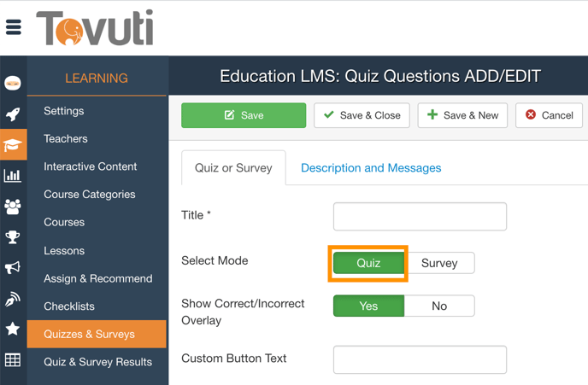Viewport: 588px width, 385px height.
Task: Open Quiz & Survey Results menu item
Action: (97, 362)
